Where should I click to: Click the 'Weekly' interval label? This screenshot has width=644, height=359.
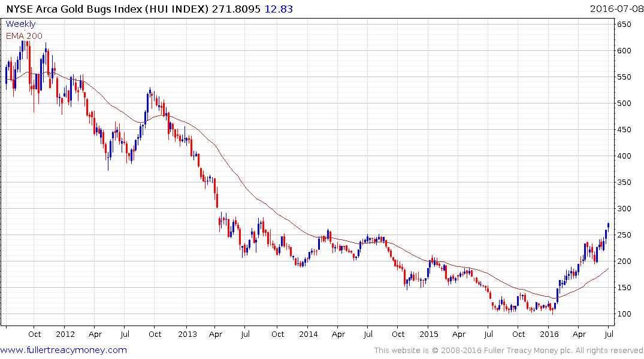coord(20,24)
